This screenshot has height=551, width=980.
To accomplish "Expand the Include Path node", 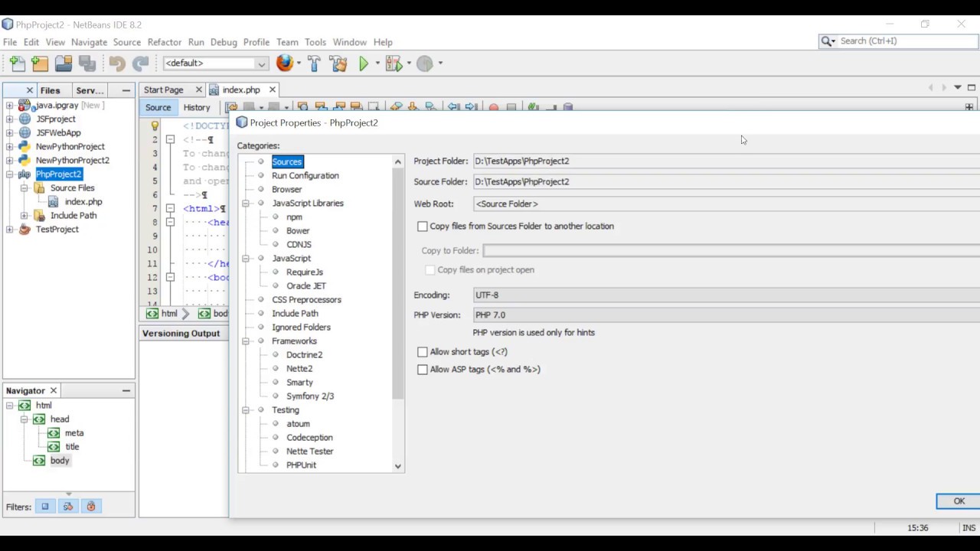I will 24,216.
